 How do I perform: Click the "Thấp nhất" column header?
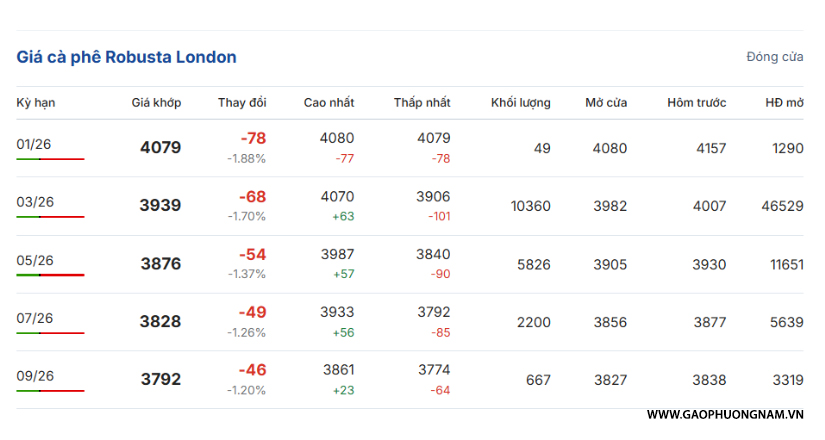pos(422,103)
